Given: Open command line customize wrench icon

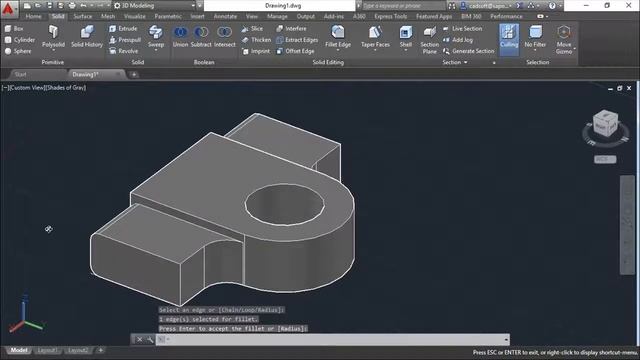Looking at the screenshot, I should click(150, 340).
